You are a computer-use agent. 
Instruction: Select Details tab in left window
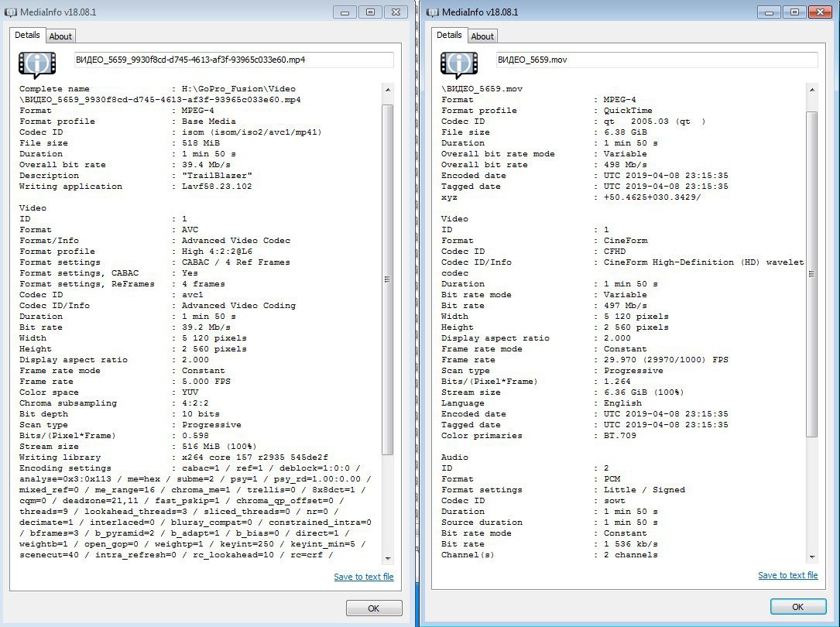[27, 35]
